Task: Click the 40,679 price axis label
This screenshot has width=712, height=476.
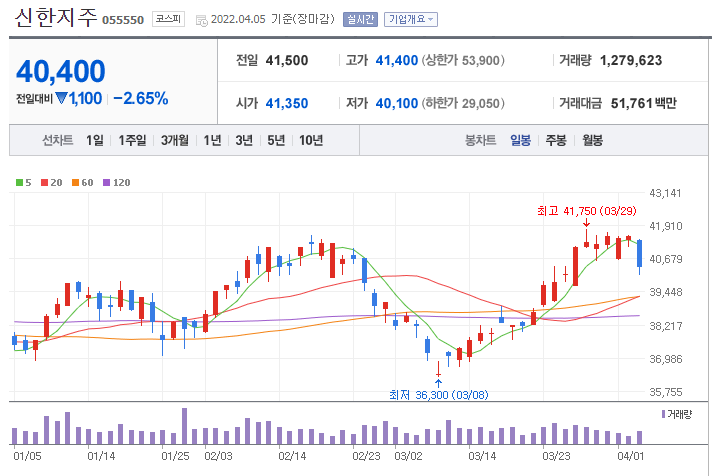Action: [666, 259]
